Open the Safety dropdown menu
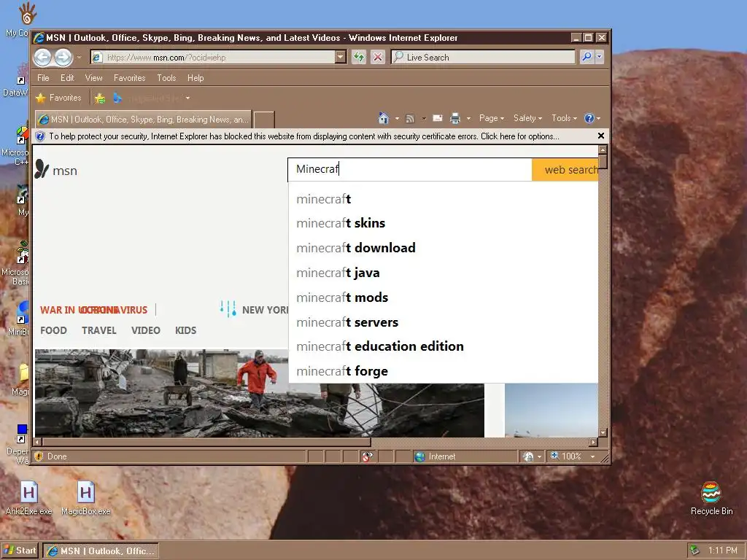 tap(528, 118)
